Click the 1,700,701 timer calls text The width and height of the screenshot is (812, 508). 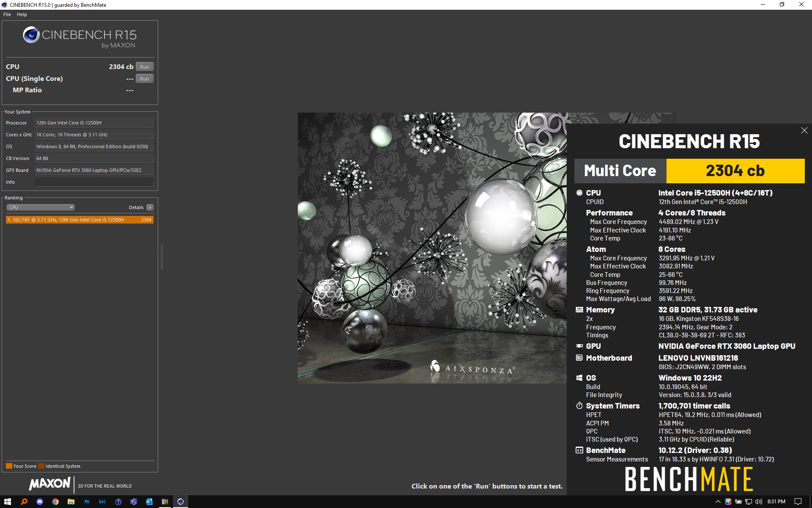694,406
